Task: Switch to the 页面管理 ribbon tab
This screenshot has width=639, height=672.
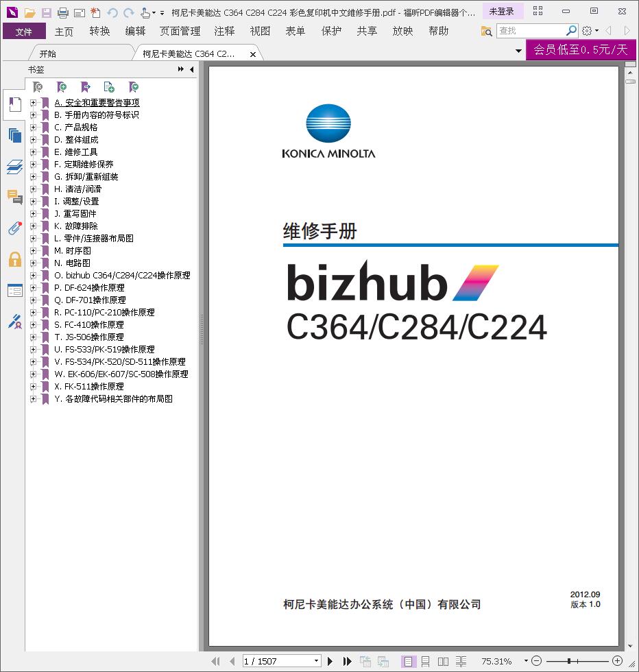Action: (x=180, y=32)
